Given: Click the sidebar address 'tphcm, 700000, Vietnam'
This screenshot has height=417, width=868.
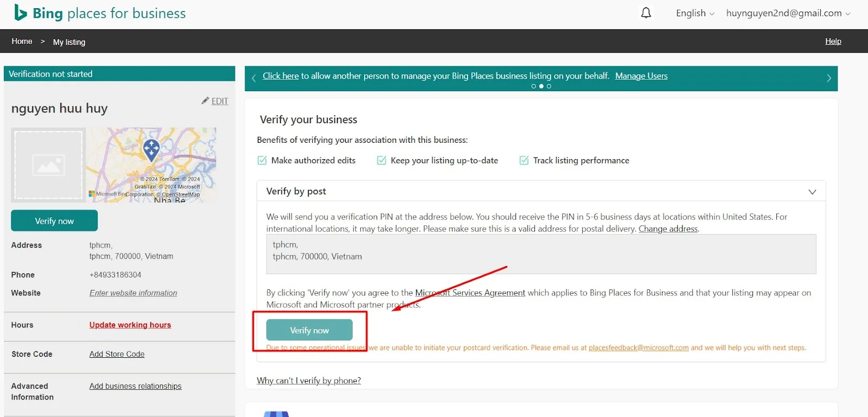Looking at the screenshot, I should tap(131, 256).
